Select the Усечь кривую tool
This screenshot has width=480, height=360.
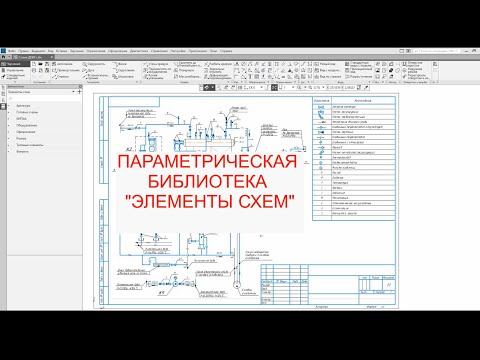pos(156,64)
